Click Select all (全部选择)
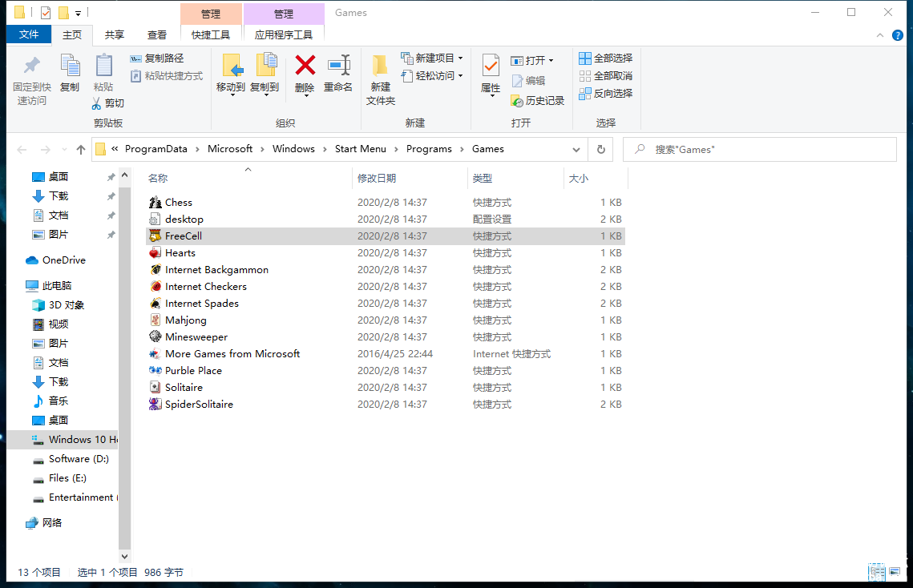The height and width of the screenshot is (588, 913). coord(605,58)
